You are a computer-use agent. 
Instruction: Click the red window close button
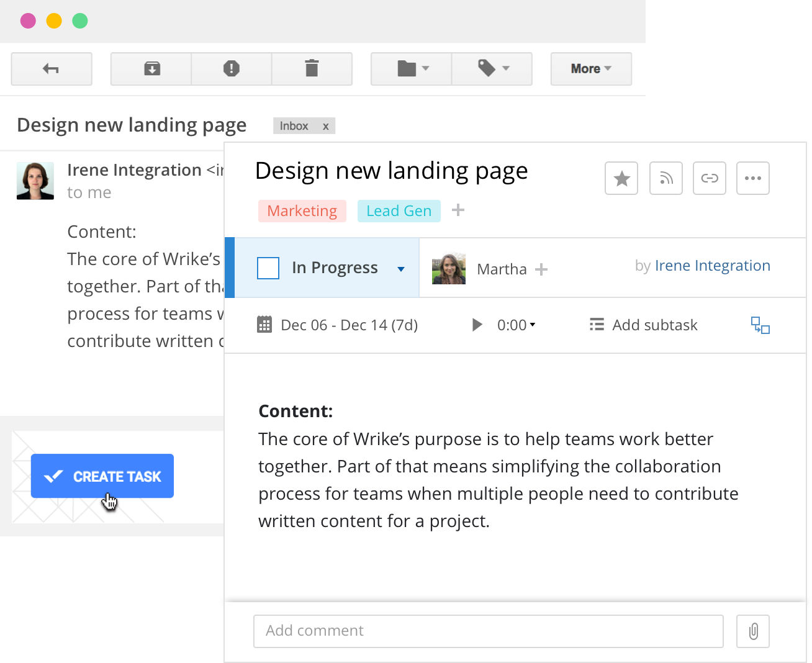coord(28,21)
